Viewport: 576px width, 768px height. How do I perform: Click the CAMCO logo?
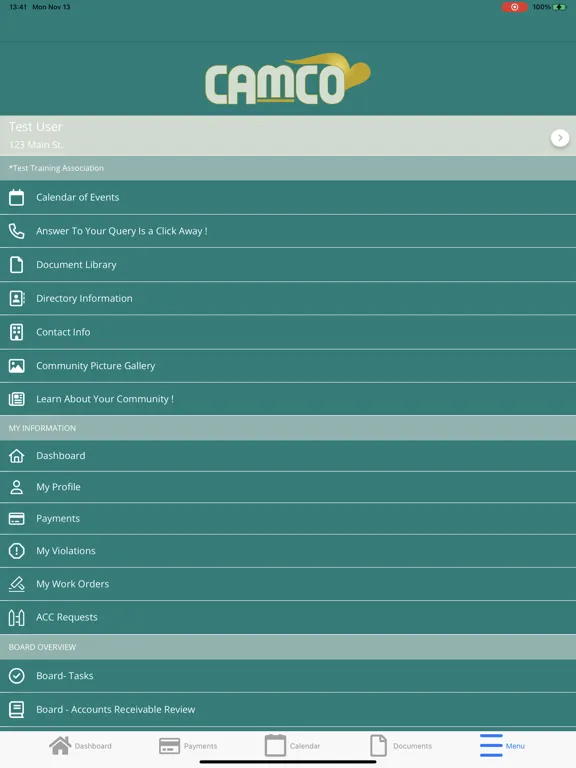(x=288, y=79)
